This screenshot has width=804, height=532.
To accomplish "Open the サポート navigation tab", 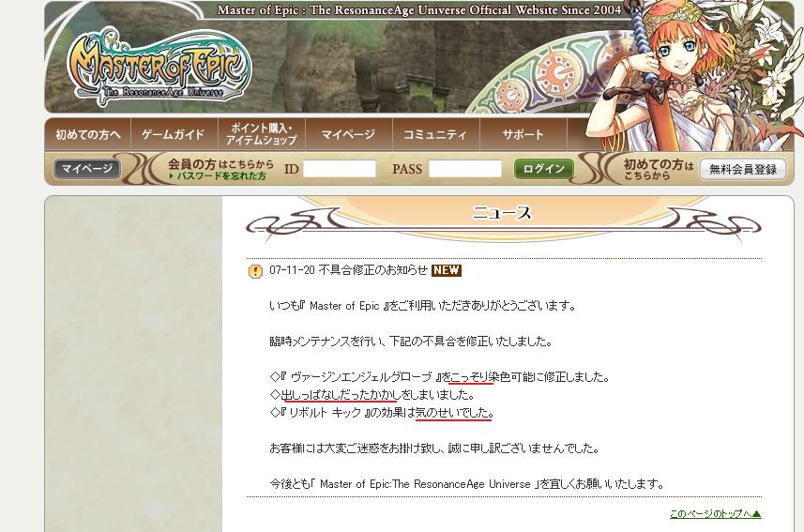I will click(523, 134).
